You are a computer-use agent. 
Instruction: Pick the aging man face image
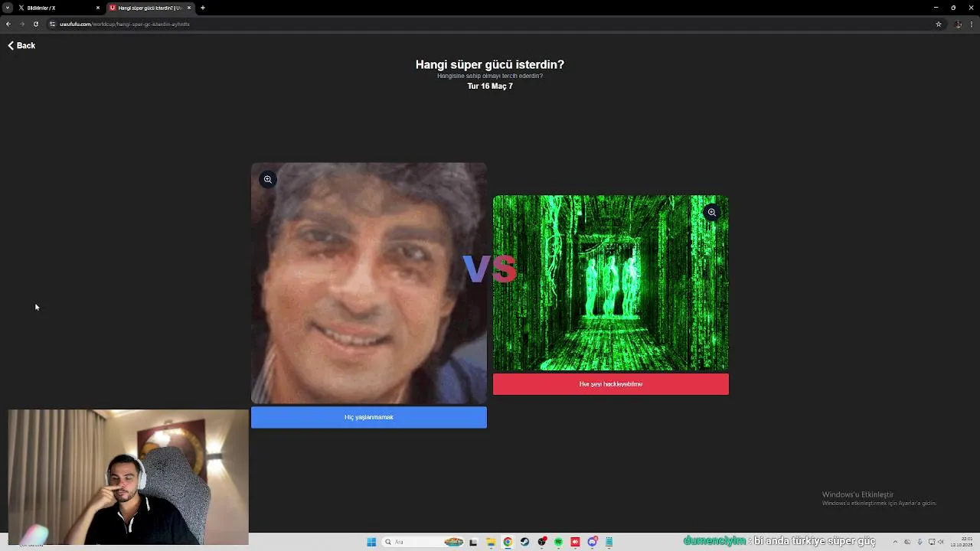pyautogui.click(x=369, y=283)
